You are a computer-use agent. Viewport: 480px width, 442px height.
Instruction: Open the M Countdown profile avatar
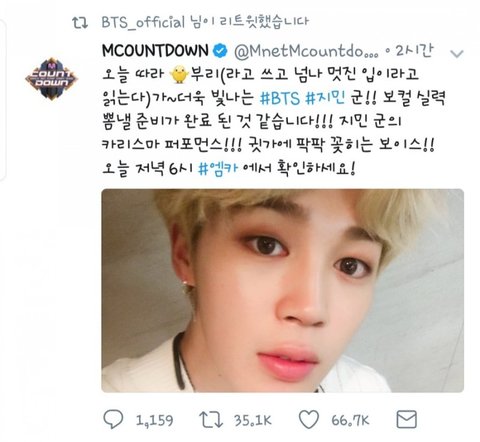[52, 79]
